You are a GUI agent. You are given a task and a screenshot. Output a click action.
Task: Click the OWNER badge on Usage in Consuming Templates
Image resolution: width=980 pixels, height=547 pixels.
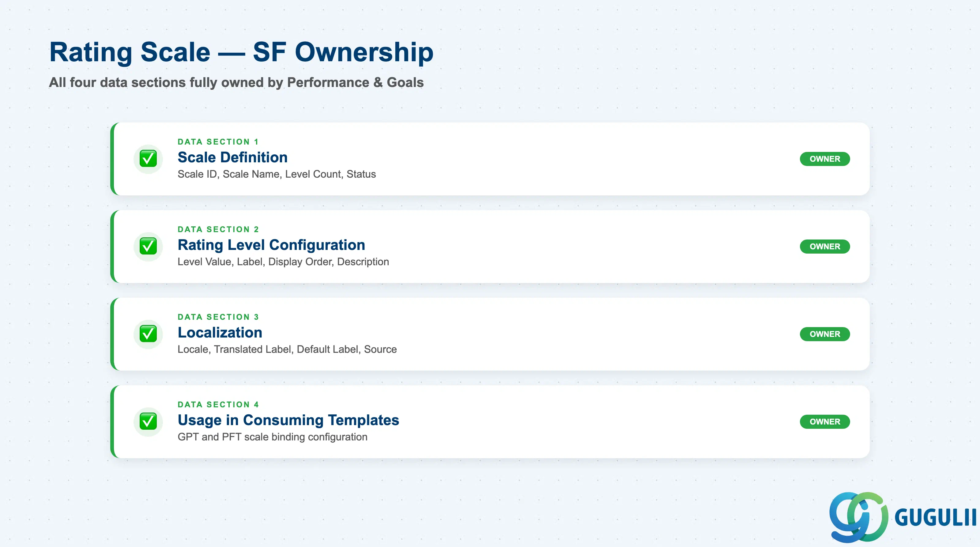[x=825, y=421]
